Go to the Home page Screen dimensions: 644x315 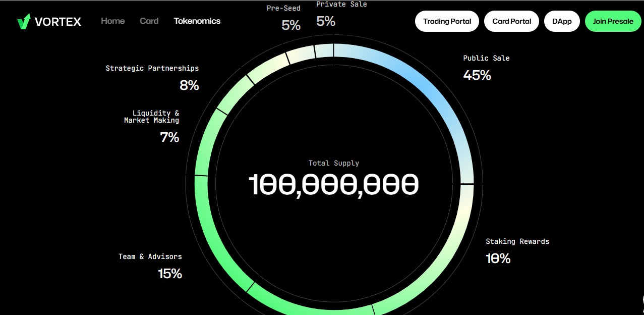[112, 21]
